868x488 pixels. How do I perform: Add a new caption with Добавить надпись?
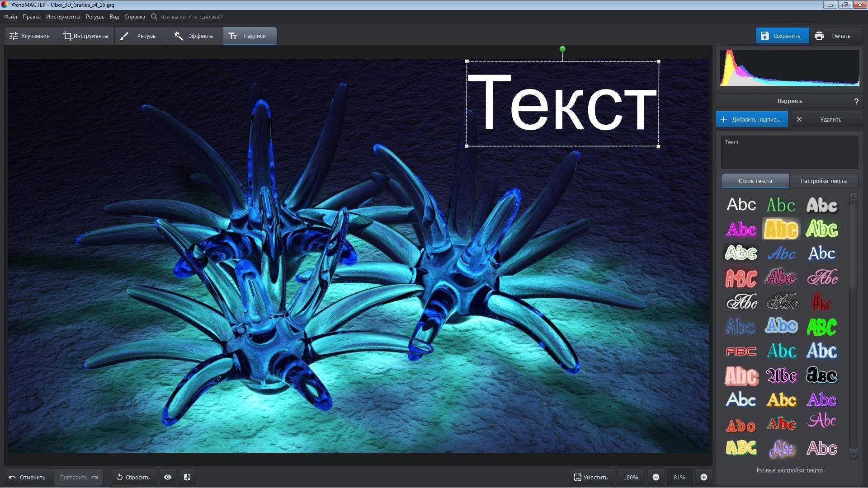tap(752, 119)
